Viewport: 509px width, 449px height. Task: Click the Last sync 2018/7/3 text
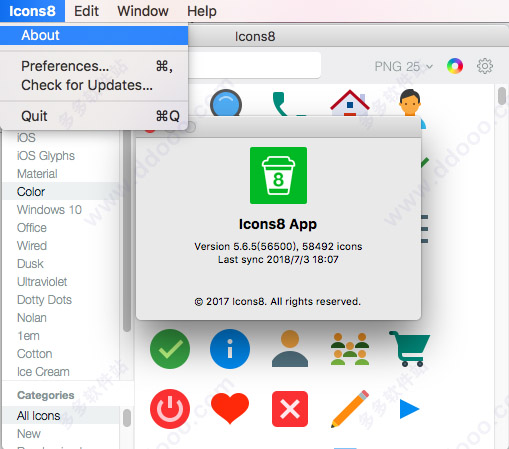278,259
